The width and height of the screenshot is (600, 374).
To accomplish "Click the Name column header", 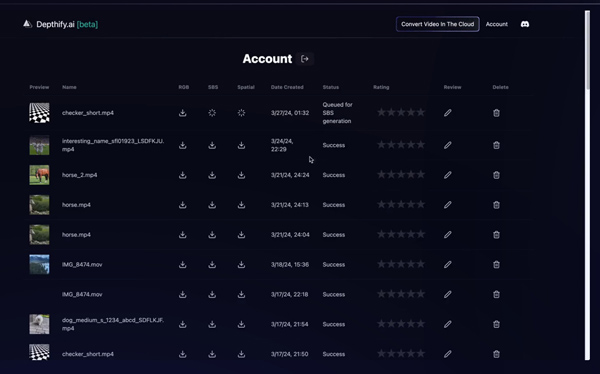I will [x=69, y=87].
